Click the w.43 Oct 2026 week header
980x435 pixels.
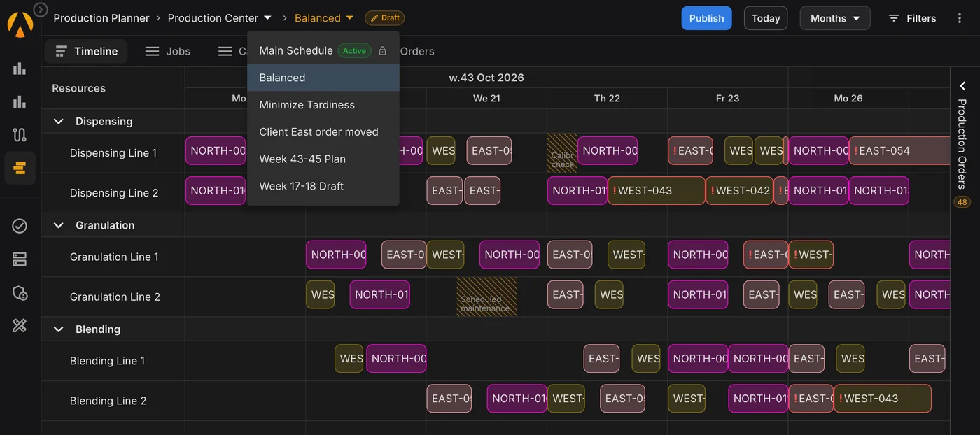point(486,78)
